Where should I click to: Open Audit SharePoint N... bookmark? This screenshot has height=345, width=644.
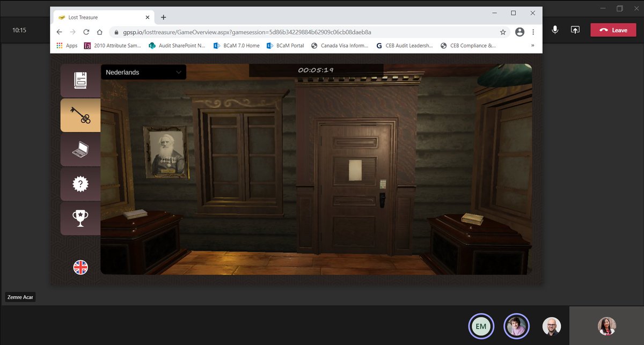click(x=177, y=46)
